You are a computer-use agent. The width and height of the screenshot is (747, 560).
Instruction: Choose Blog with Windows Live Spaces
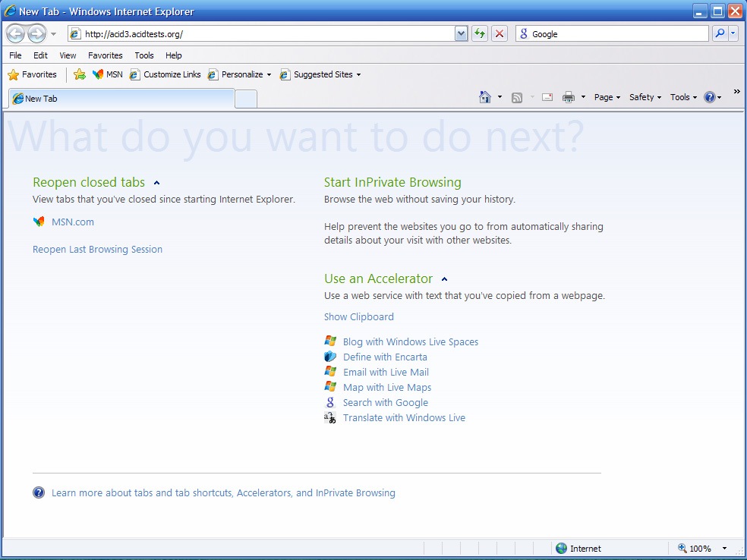point(411,342)
